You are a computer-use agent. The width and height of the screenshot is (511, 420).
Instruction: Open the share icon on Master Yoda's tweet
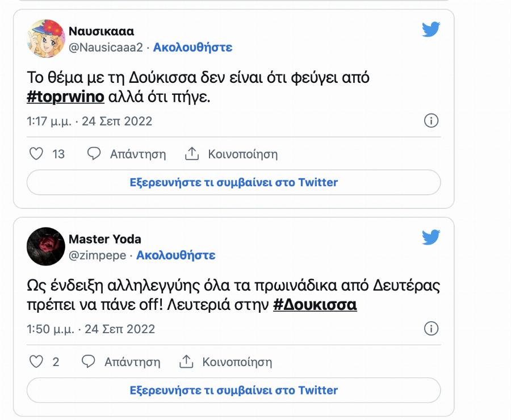(187, 362)
